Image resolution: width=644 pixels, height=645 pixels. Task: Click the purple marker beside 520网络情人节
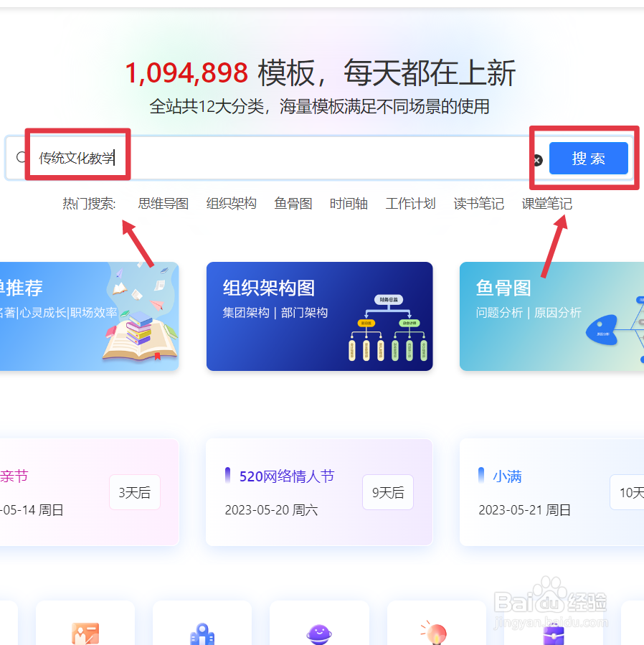pyautogui.click(x=227, y=475)
